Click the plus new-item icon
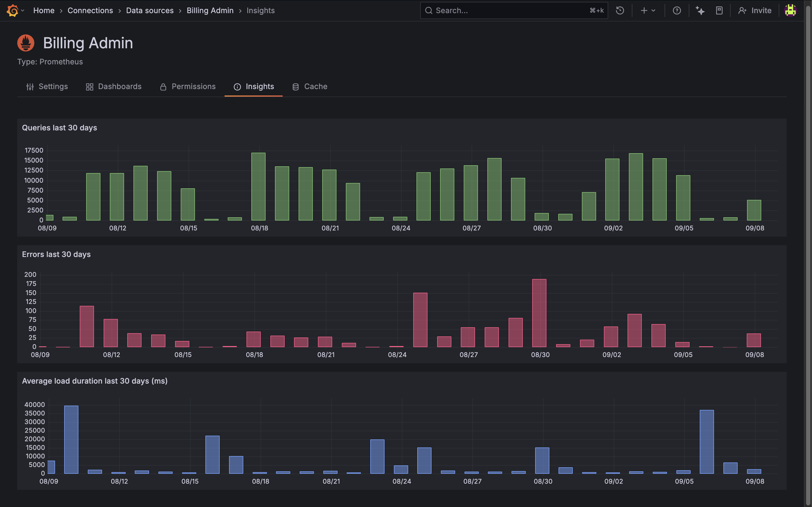812x507 pixels. 644,10
